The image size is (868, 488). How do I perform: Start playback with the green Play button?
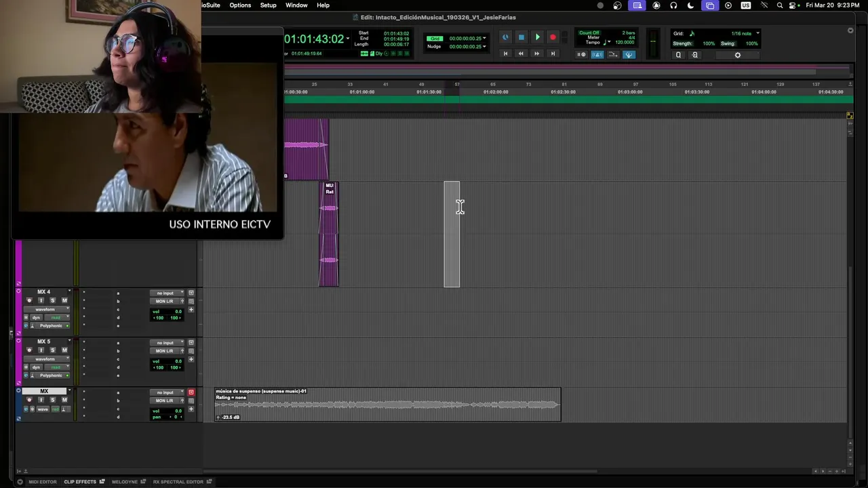[537, 37]
